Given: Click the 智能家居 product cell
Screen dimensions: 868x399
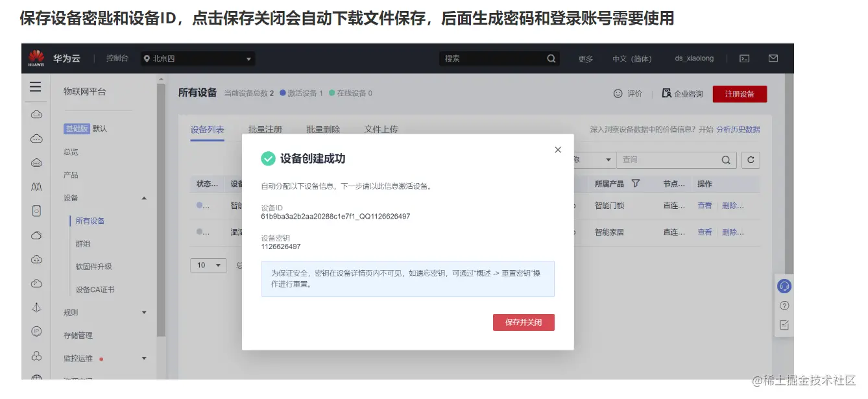Looking at the screenshot, I should 609,232.
